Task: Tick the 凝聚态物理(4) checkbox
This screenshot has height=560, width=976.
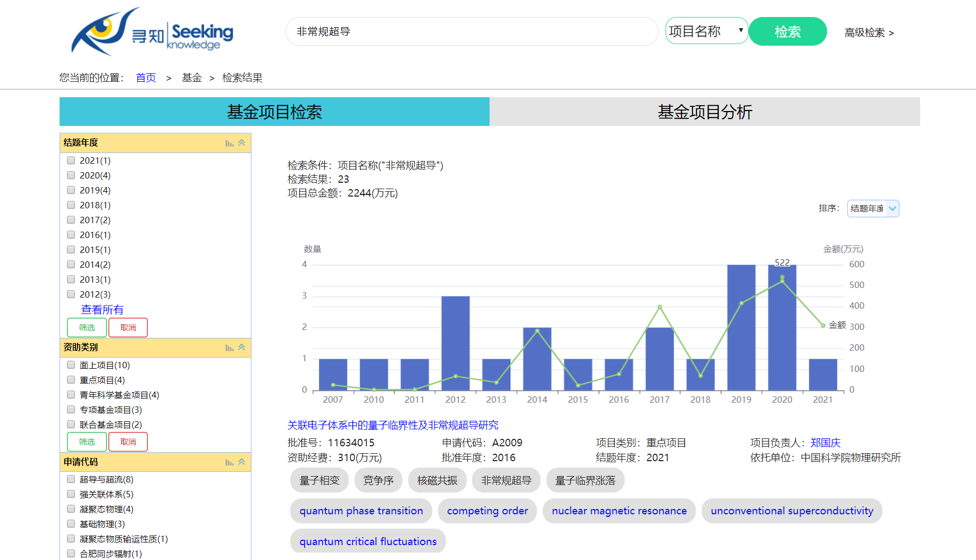Action: coord(71,508)
